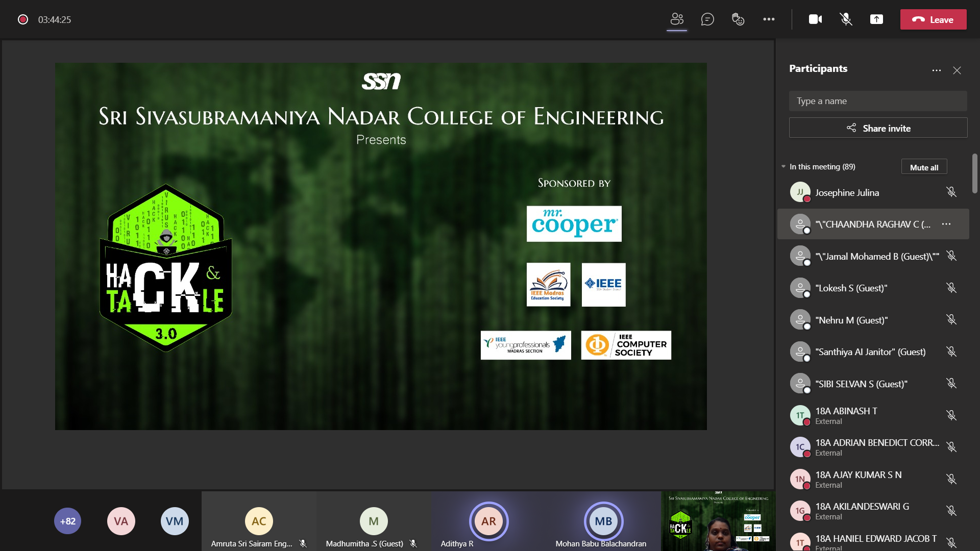Select 18A AKILANDESWARI G avatar

[x=800, y=511]
